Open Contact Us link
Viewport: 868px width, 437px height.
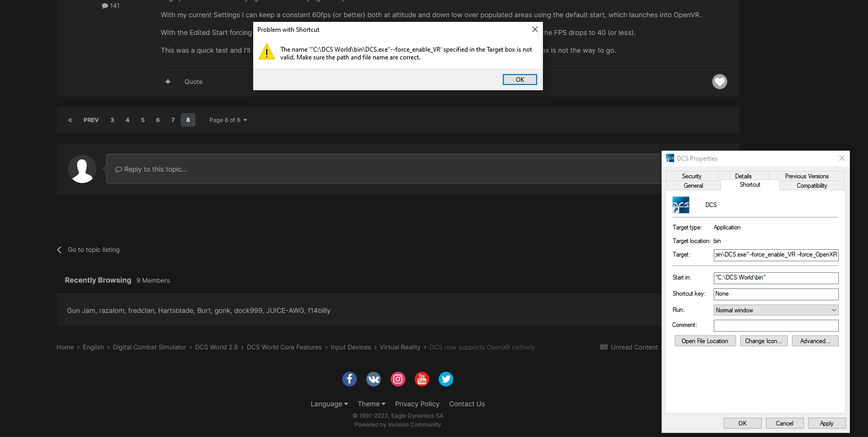click(467, 404)
